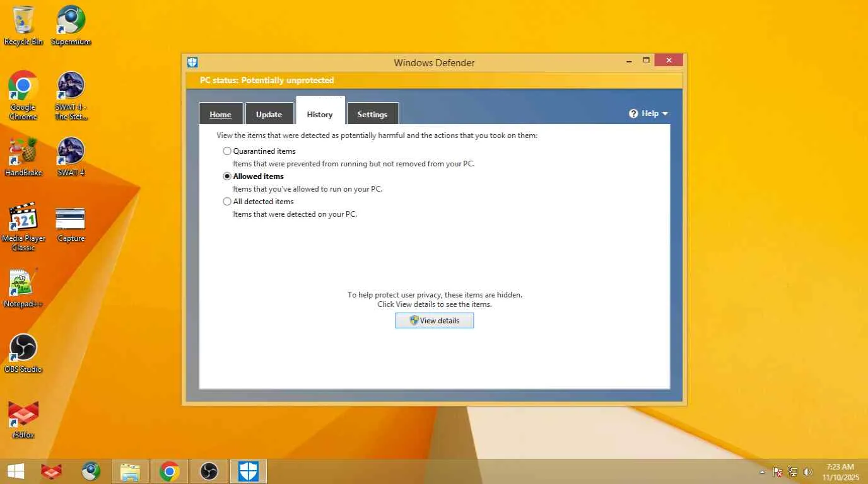Choose the All detected items radio button
Screen dimensions: 868x484
click(227, 202)
